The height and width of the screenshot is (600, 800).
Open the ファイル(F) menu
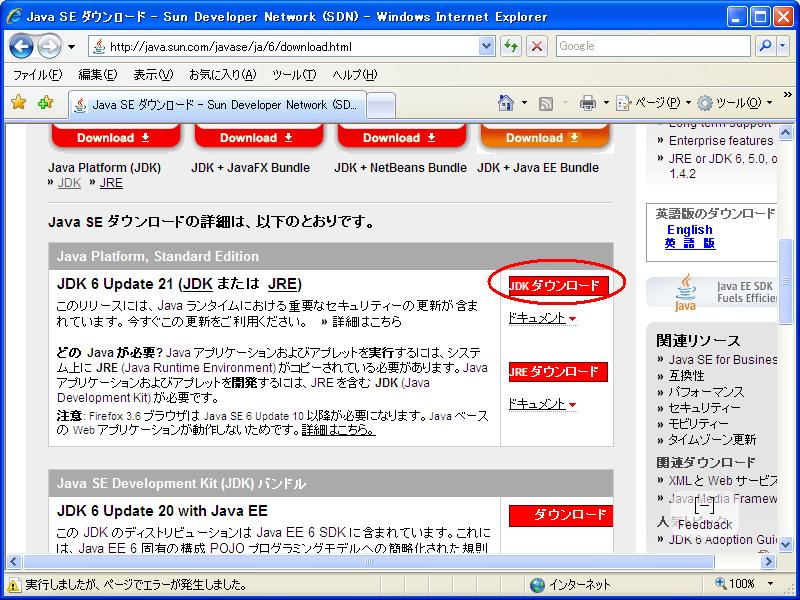point(37,75)
